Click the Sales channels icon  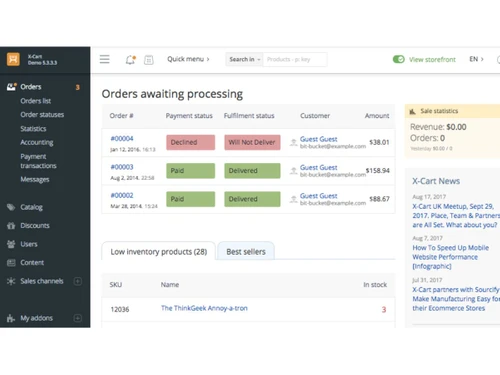click(11, 281)
